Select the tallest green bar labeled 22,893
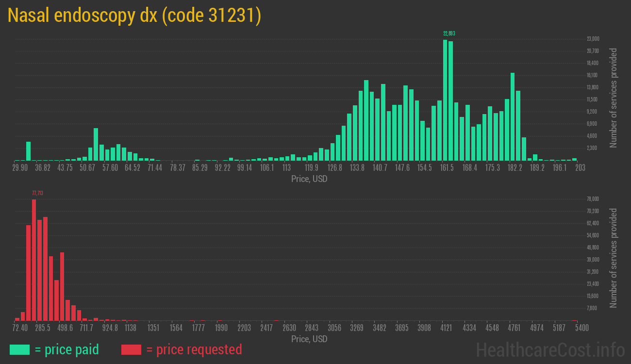Viewport: 631px width, 364px height. [445, 100]
